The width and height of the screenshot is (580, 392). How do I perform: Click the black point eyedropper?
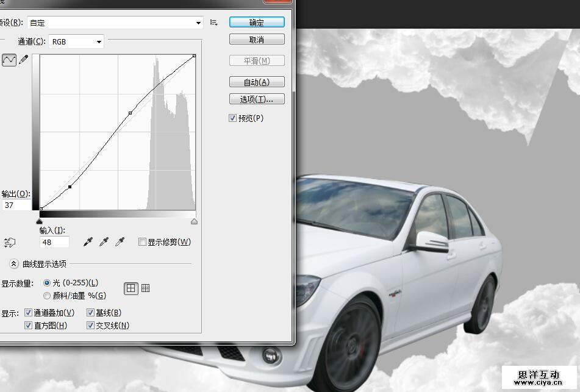(88, 242)
